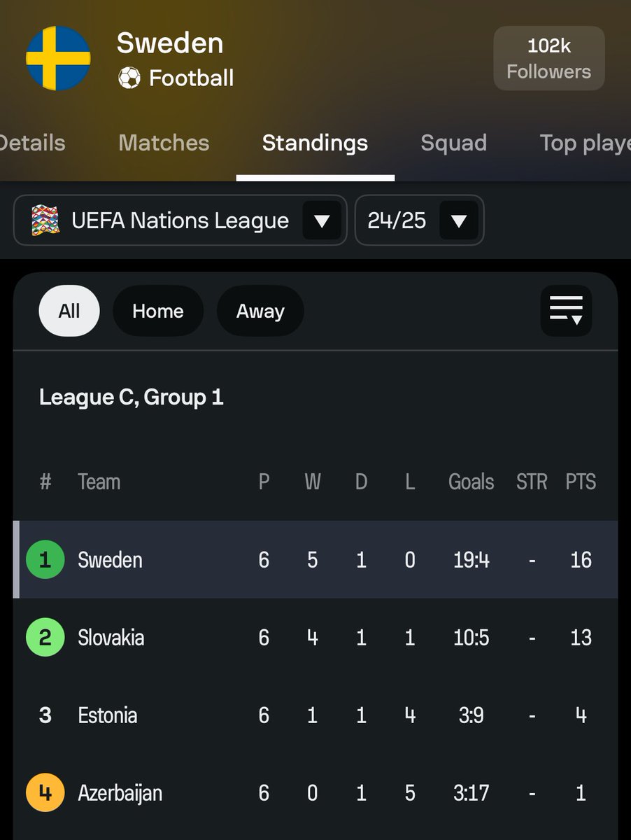Click the orange position 4 badge
Viewport: 631px width, 840px height.
pyautogui.click(x=45, y=793)
